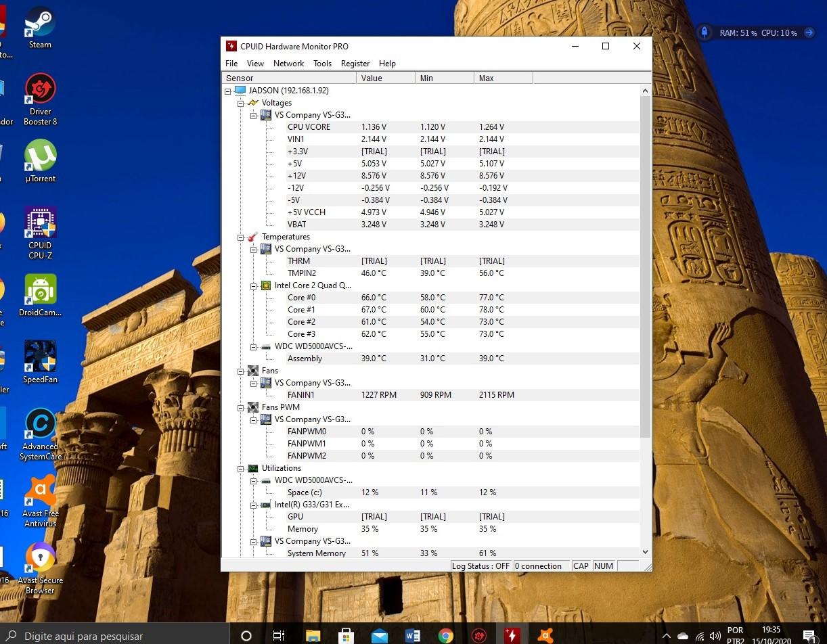Show hidden system tray icons
This screenshot has width=827, height=644.
667,636
